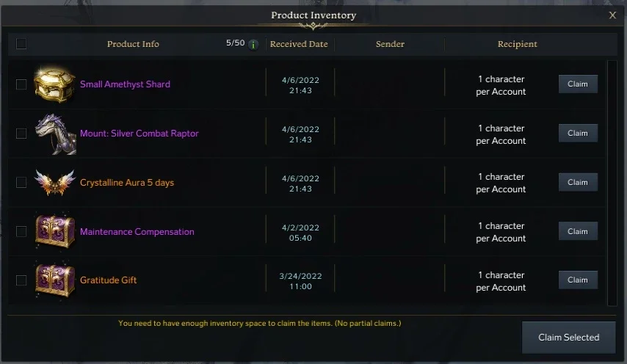The image size is (627, 364).
Task: Close the Product Inventory window
Action: pos(612,15)
